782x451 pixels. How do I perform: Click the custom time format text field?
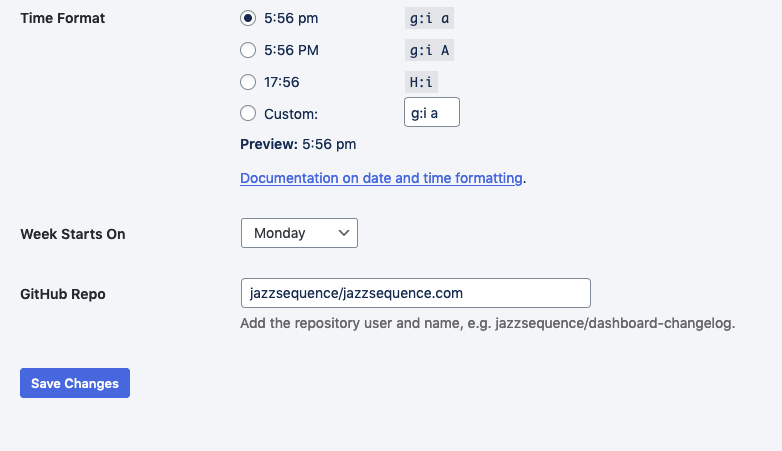tap(431, 112)
